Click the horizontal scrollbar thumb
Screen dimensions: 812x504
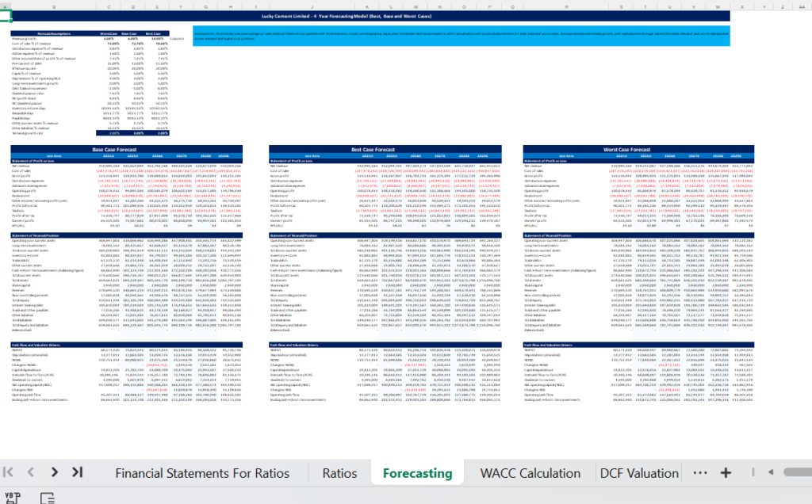pyautogui.click(x=798, y=472)
